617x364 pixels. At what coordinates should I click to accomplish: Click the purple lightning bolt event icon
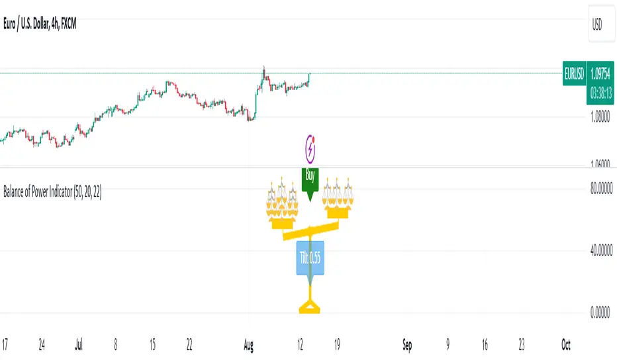point(310,149)
